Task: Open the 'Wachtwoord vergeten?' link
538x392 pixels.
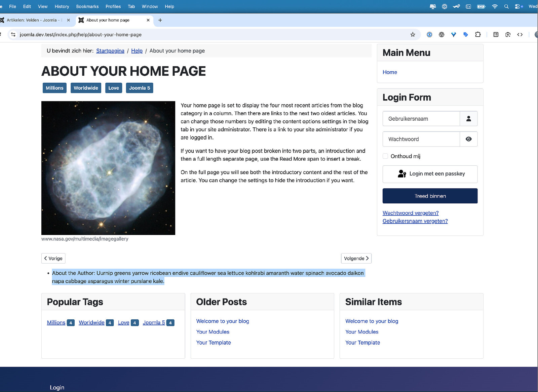Action: tap(410, 213)
